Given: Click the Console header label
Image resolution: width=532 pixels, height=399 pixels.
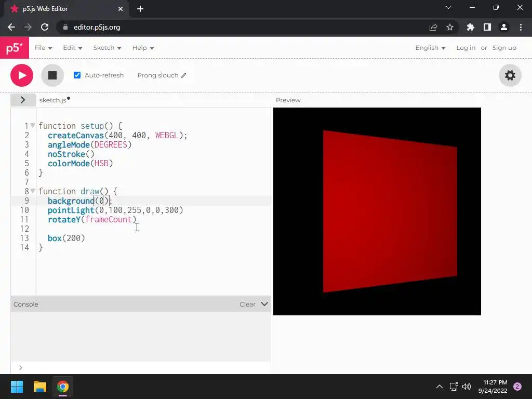Looking at the screenshot, I should tap(26, 304).
